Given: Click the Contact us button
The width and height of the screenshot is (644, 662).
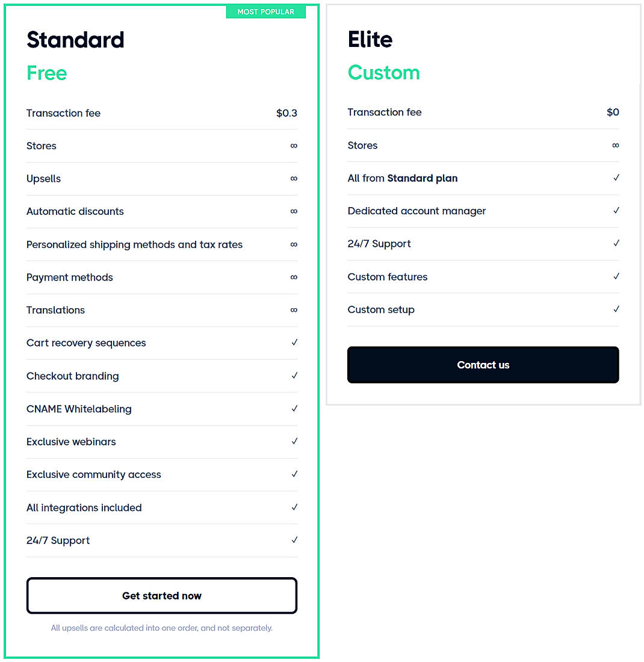Looking at the screenshot, I should coord(483,365).
